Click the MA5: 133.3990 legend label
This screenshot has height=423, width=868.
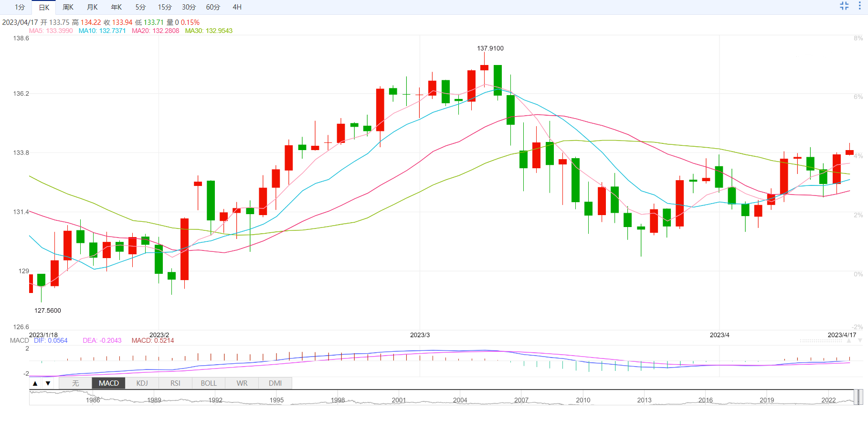click(x=51, y=31)
